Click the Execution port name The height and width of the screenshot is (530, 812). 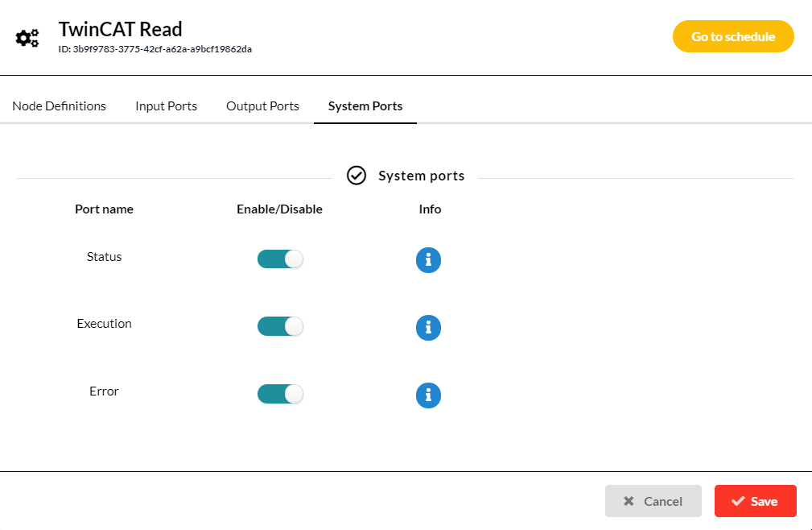104,323
